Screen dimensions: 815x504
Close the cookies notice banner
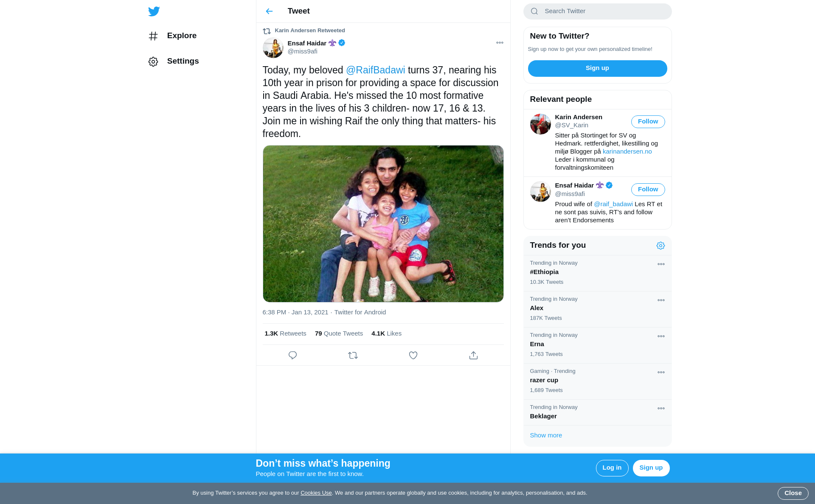click(x=793, y=493)
